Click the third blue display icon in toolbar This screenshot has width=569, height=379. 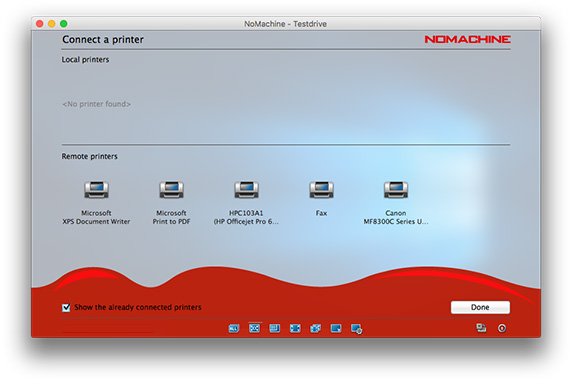pyautogui.click(x=275, y=329)
